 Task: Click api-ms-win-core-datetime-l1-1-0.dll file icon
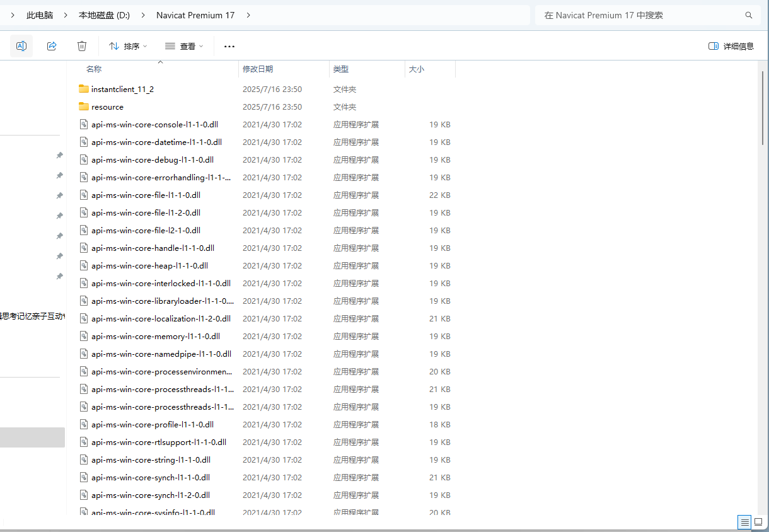click(84, 142)
